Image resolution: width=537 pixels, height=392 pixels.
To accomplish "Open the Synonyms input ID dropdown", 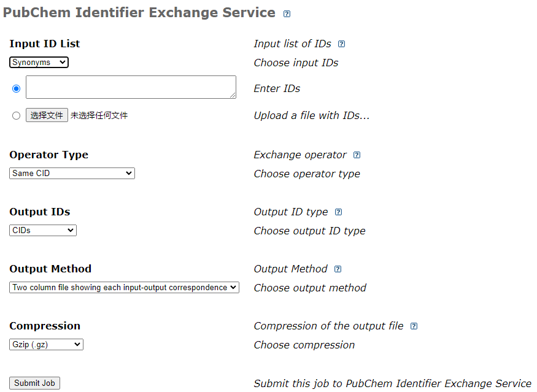I will click(x=39, y=62).
